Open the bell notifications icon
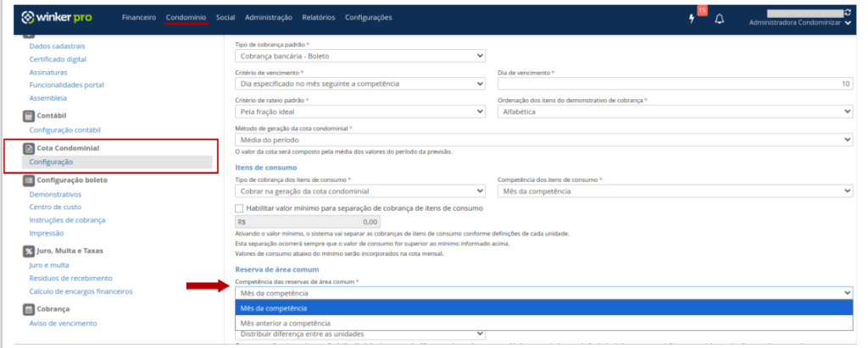868x348 pixels. click(719, 19)
